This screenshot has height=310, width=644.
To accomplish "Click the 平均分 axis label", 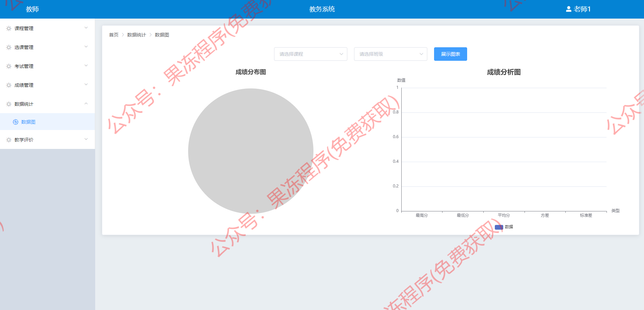I will (x=504, y=215).
